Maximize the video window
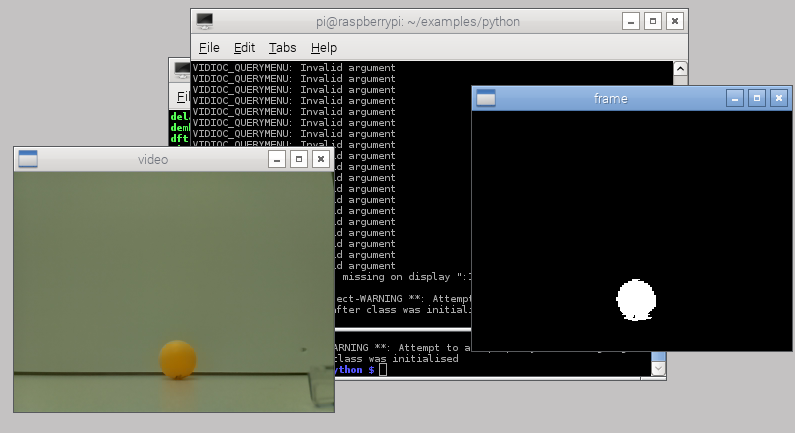This screenshot has width=795, height=433. click(299, 159)
